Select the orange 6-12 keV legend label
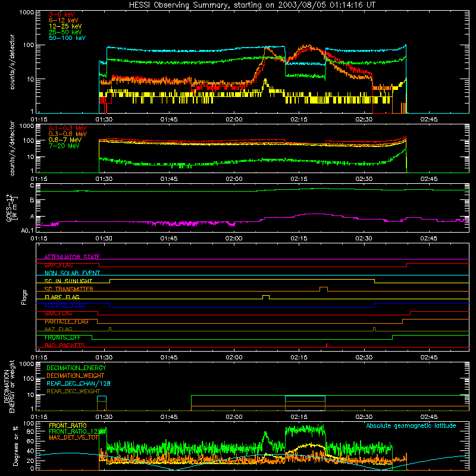This screenshot has width=476, height=476. click(64, 20)
